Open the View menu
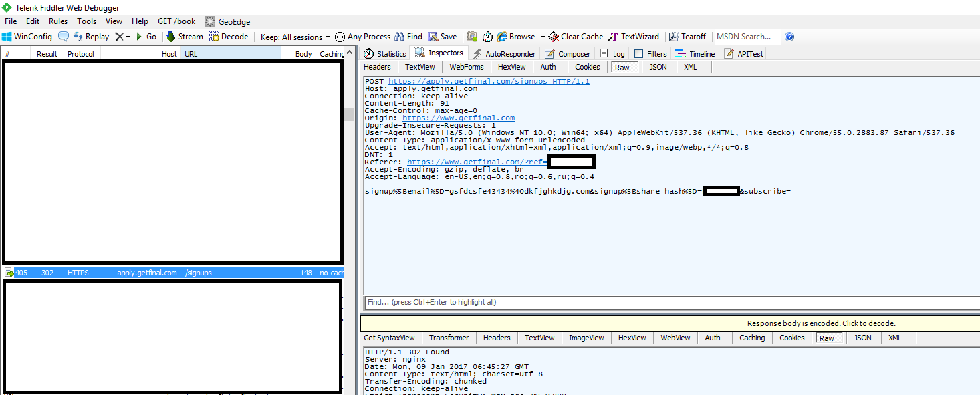Viewport: 980px width, 395px height. click(114, 21)
